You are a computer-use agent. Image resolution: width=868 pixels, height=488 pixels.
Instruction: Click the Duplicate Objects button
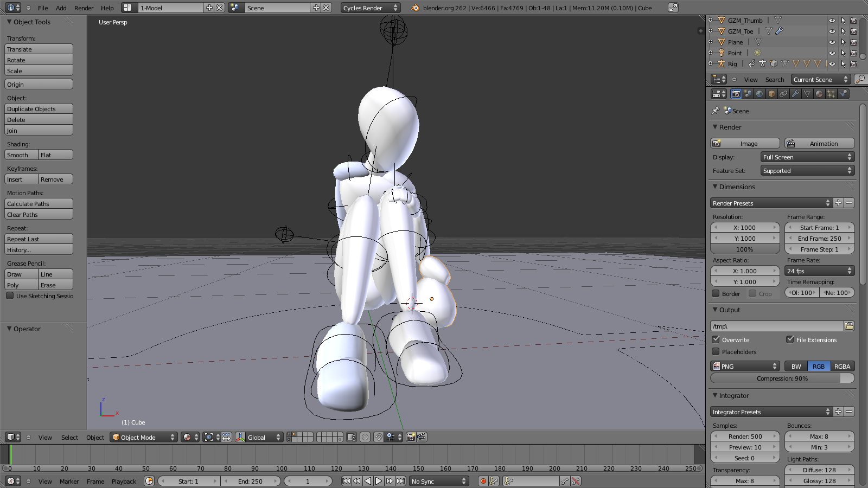pos(39,109)
